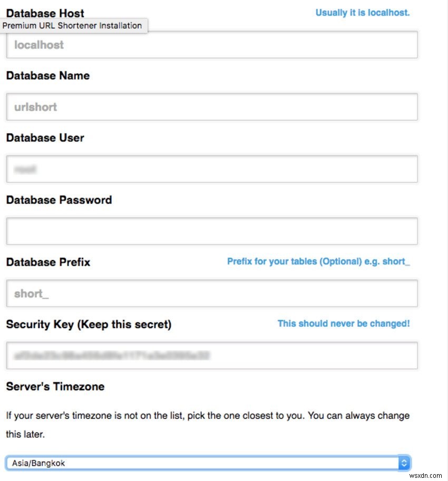Focus the Database Name text box
Screen dimensions: 448x481
click(x=212, y=107)
